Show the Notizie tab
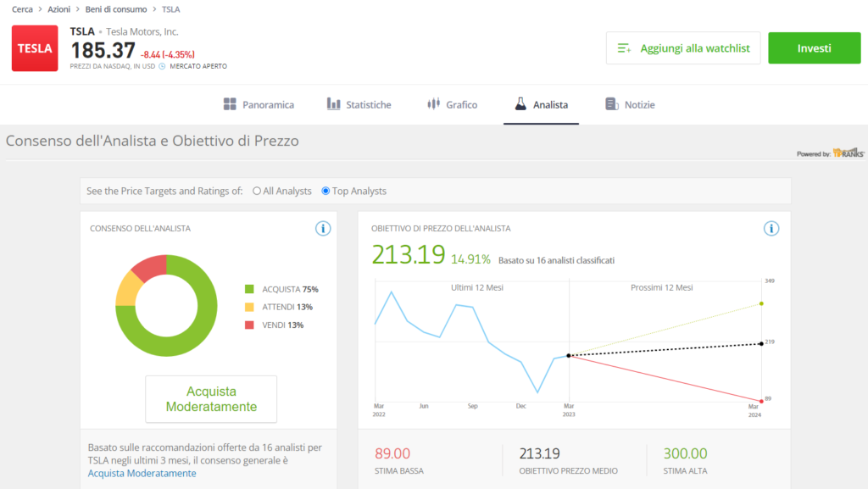The height and width of the screenshot is (489, 868). (x=630, y=104)
